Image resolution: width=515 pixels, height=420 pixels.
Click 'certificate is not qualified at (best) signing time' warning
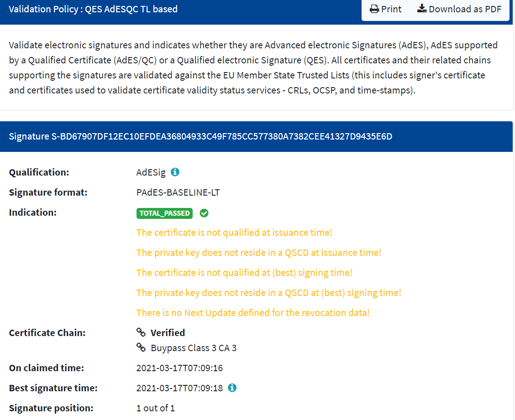[x=244, y=273]
